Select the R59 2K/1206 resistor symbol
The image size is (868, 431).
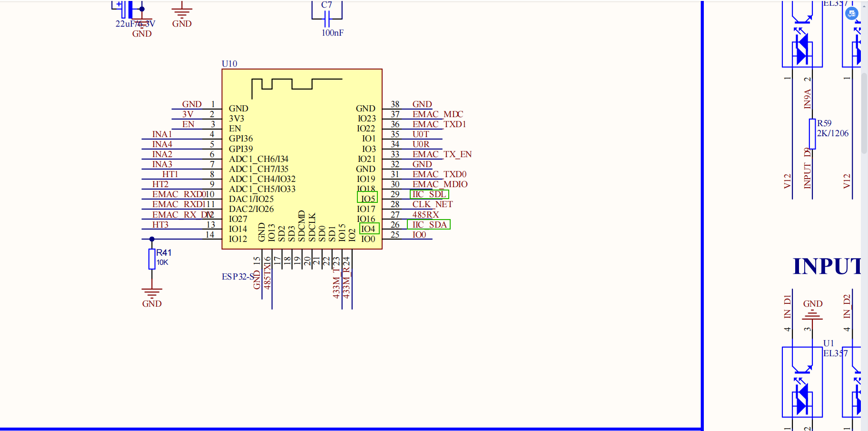click(x=812, y=134)
